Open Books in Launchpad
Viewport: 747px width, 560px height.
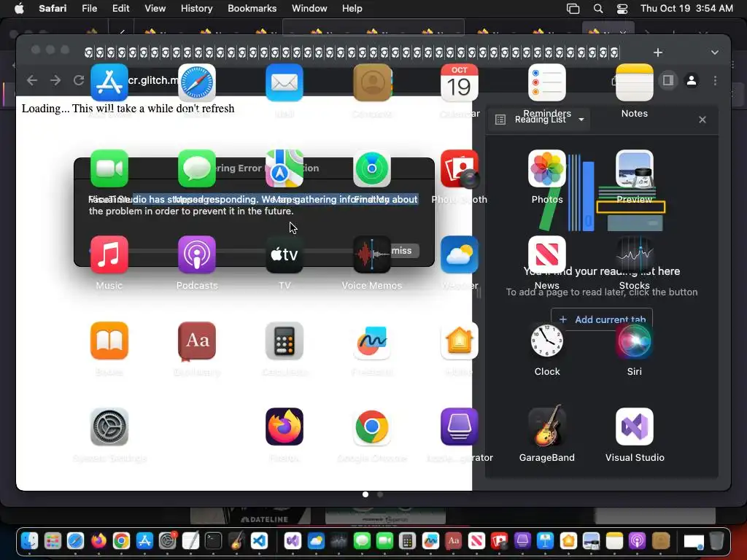(109, 341)
